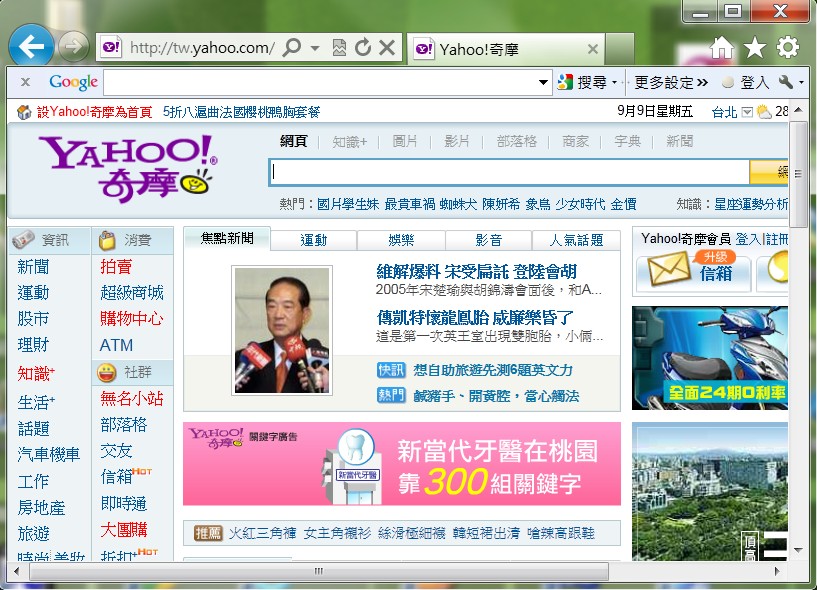Select the 圖片 search category

pyautogui.click(x=405, y=141)
